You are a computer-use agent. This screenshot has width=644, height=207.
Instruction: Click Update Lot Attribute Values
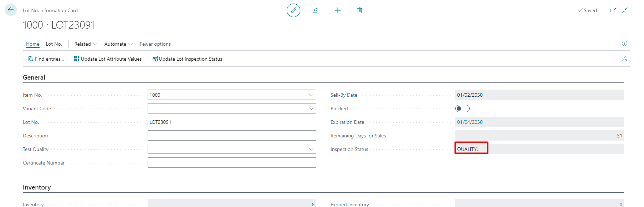click(x=108, y=59)
